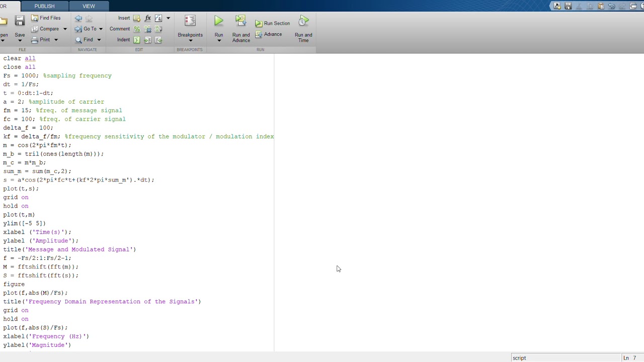Viewport: 644px width, 362px height.
Task: Click the new shortcut icon in quick access bar
Action: [557, 6]
